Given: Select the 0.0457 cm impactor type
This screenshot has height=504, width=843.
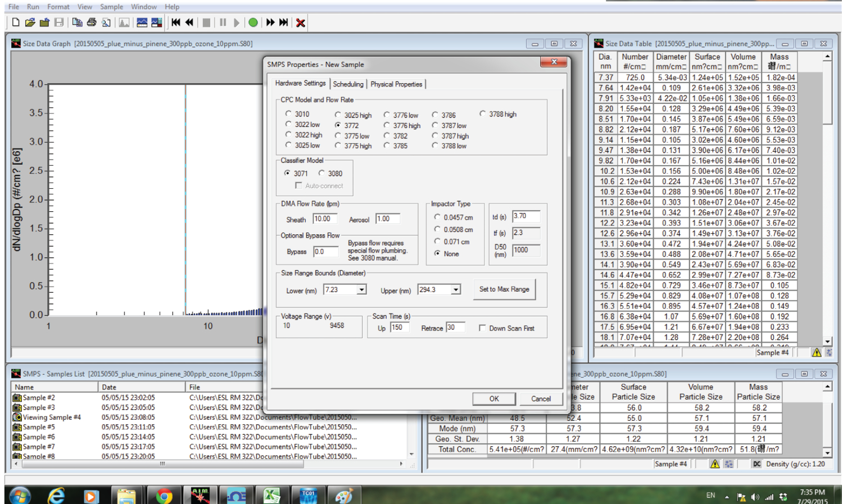Looking at the screenshot, I should click(x=437, y=217).
